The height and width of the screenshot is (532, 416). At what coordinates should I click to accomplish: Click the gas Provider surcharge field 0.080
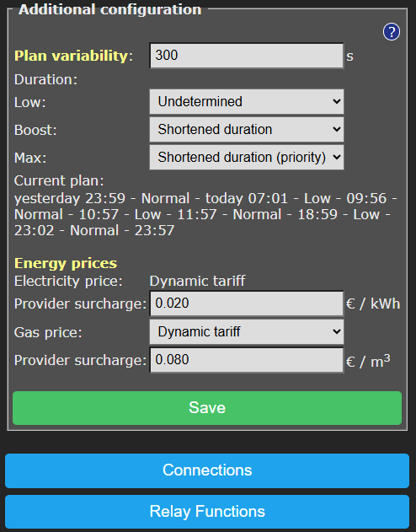(x=247, y=360)
